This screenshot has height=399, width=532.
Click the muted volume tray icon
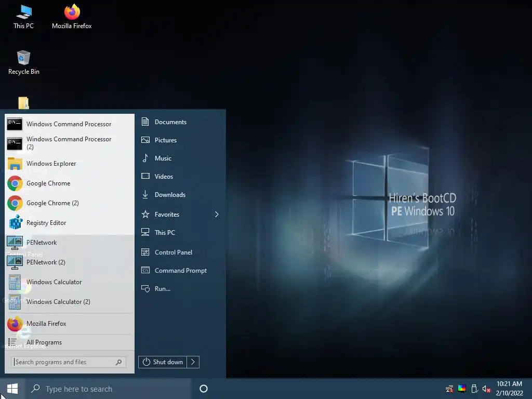[x=486, y=389]
